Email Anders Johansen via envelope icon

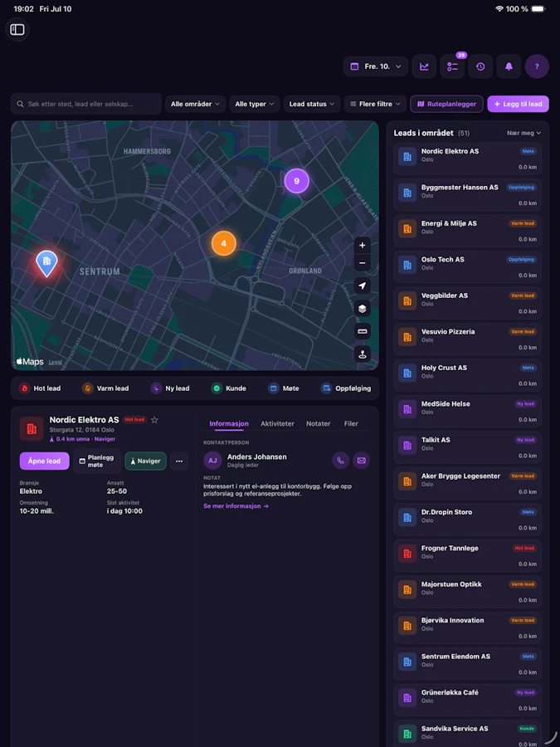tap(362, 460)
